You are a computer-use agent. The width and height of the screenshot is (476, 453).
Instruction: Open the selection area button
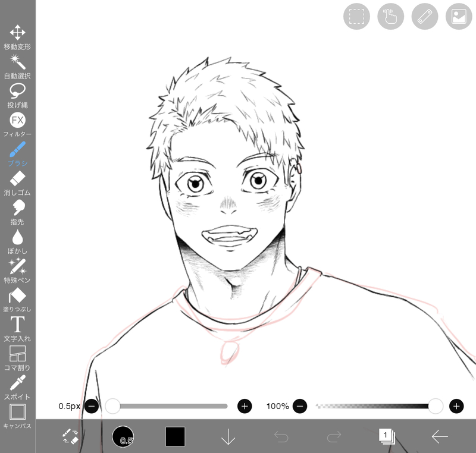(356, 17)
